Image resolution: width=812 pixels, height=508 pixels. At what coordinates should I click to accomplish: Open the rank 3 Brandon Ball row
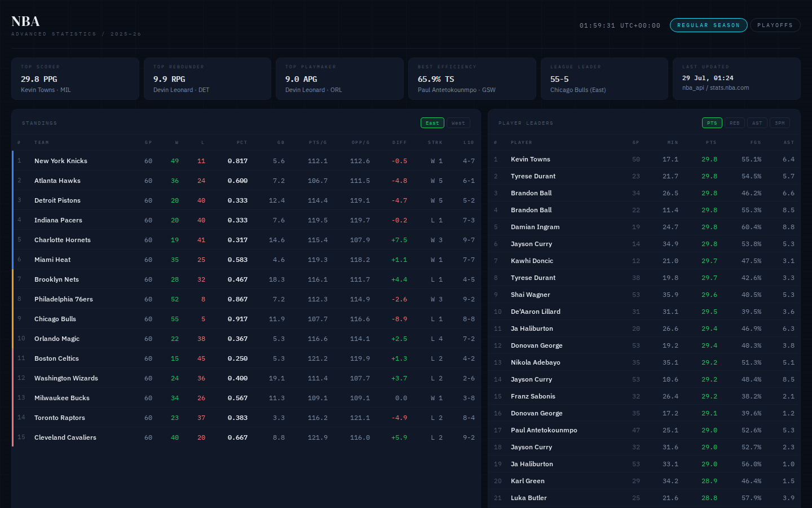click(x=644, y=193)
